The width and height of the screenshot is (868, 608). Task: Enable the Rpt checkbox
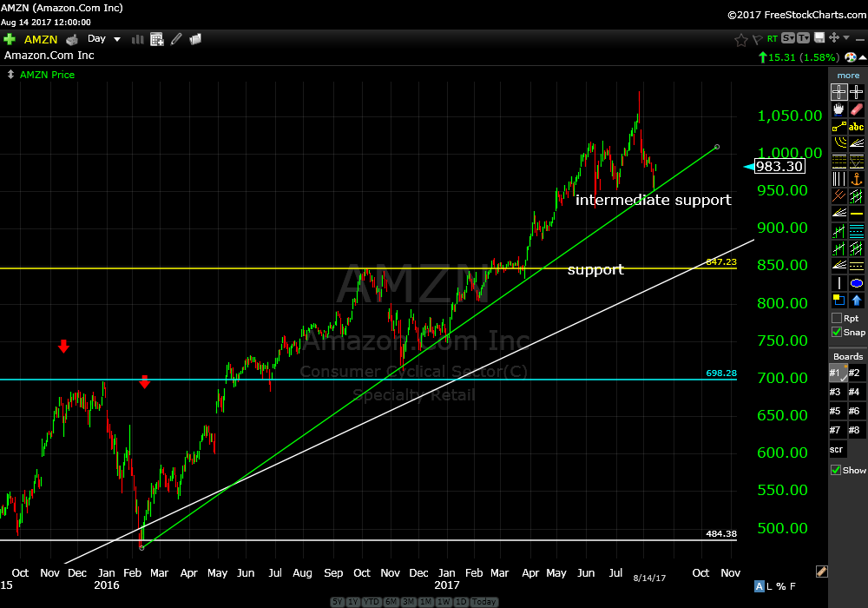coord(836,318)
